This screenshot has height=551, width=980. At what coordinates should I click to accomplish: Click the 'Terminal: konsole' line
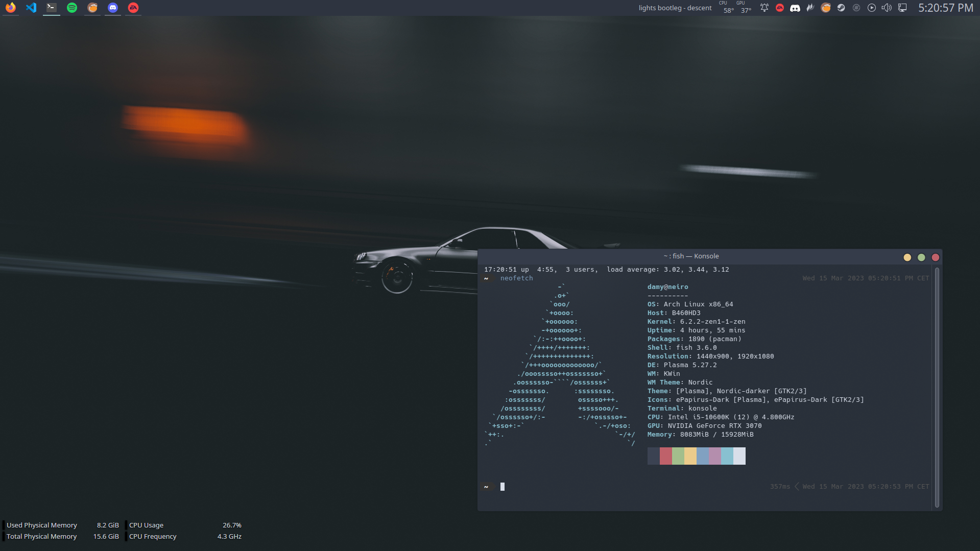tap(682, 409)
